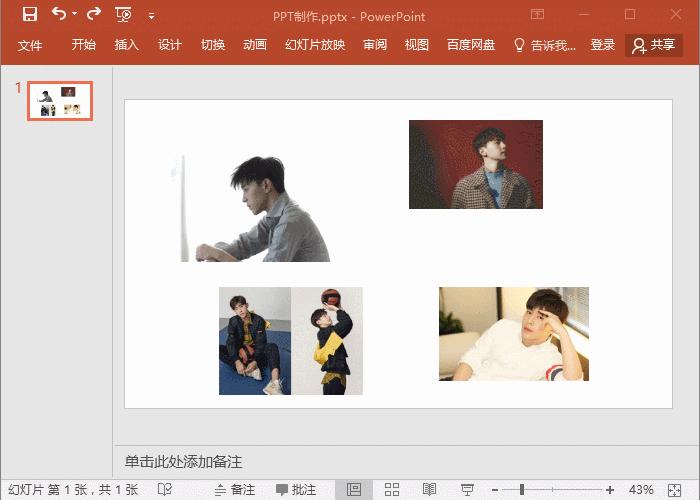Select the man in profile picture

click(x=250, y=208)
